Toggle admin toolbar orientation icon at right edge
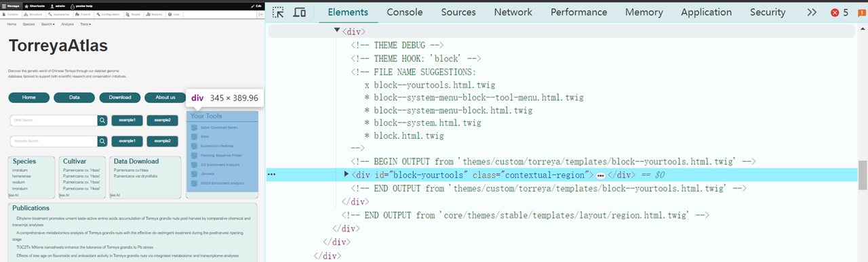Viewport: 868px width, 262px height. coord(260,14)
